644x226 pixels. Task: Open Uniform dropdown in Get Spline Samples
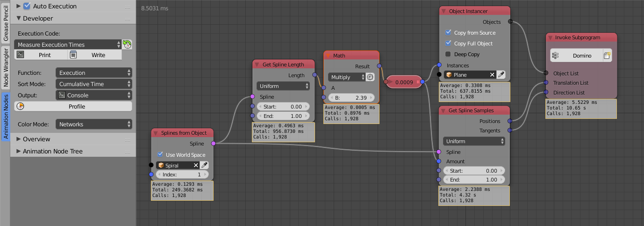coord(474,141)
